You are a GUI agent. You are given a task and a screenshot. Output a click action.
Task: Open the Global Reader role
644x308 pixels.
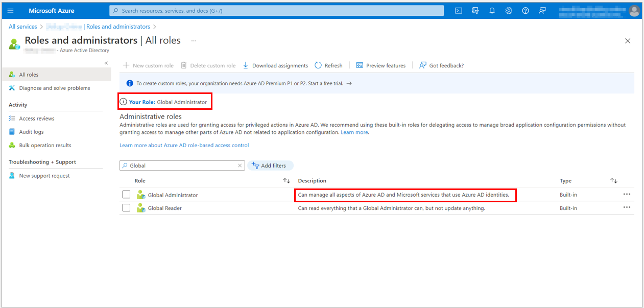pos(165,208)
